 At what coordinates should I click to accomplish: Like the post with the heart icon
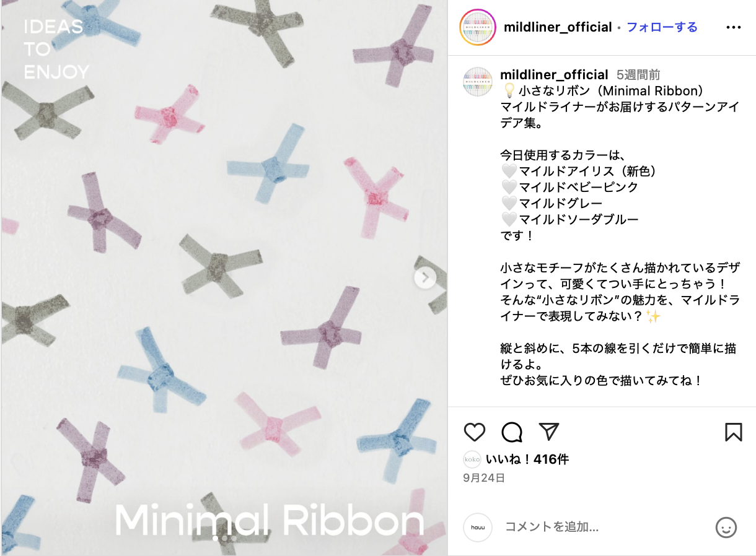tap(475, 432)
